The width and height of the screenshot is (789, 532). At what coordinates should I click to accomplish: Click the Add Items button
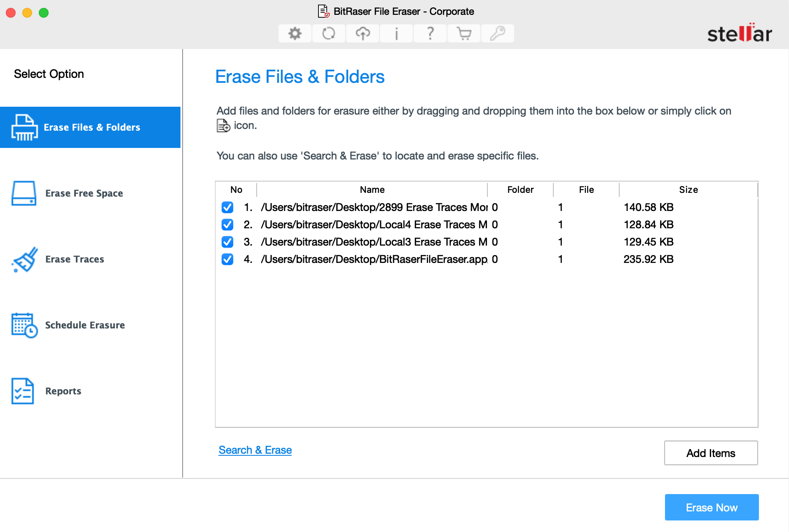point(711,453)
